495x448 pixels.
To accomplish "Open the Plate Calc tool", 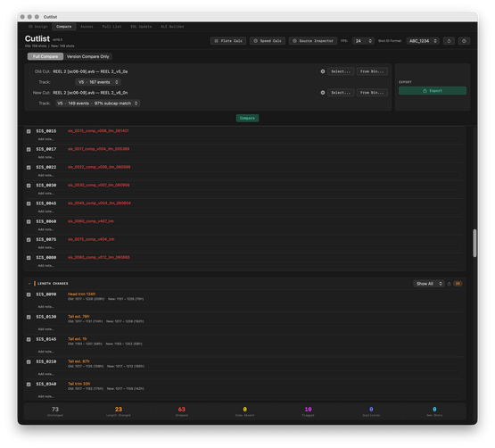I will [x=228, y=41].
